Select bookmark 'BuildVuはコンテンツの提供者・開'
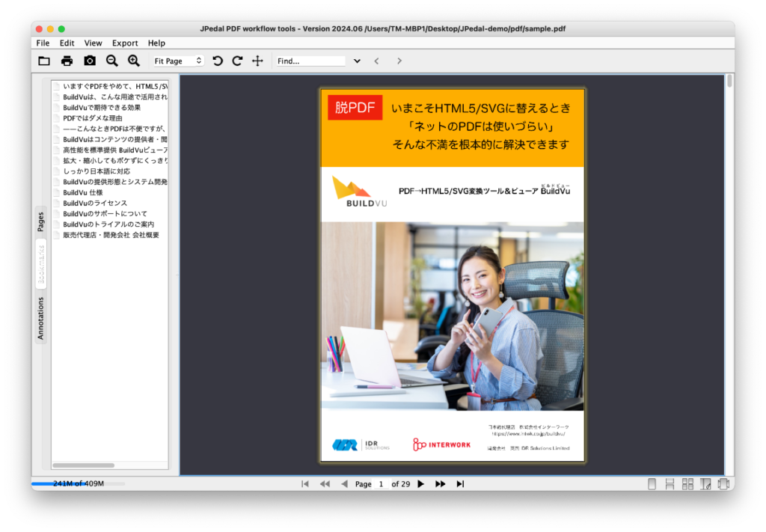Image resolution: width=766 pixels, height=532 pixels. (111, 139)
